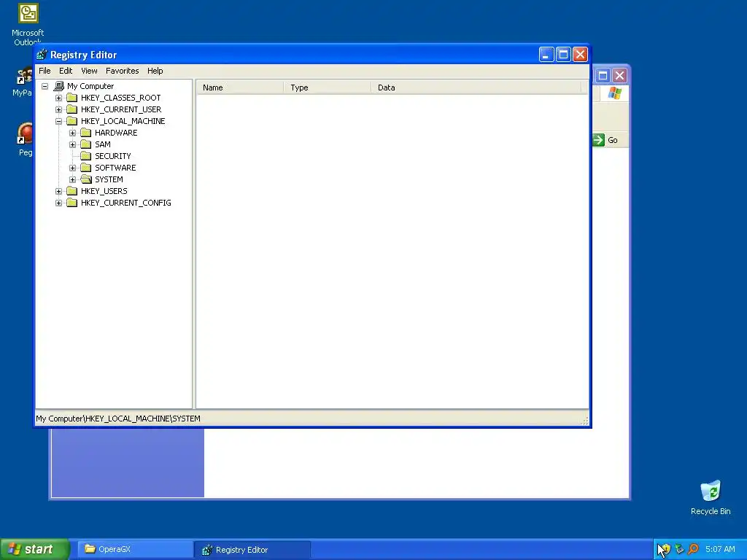Click the Registry Editor taskbar button
The width and height of the screenshot is (747, 560).
tap(252, 550)
